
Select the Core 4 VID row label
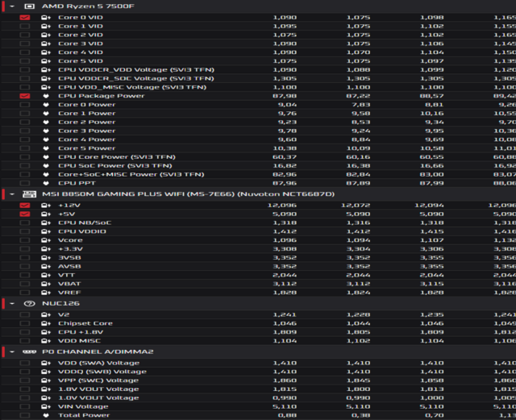[81, 52]
